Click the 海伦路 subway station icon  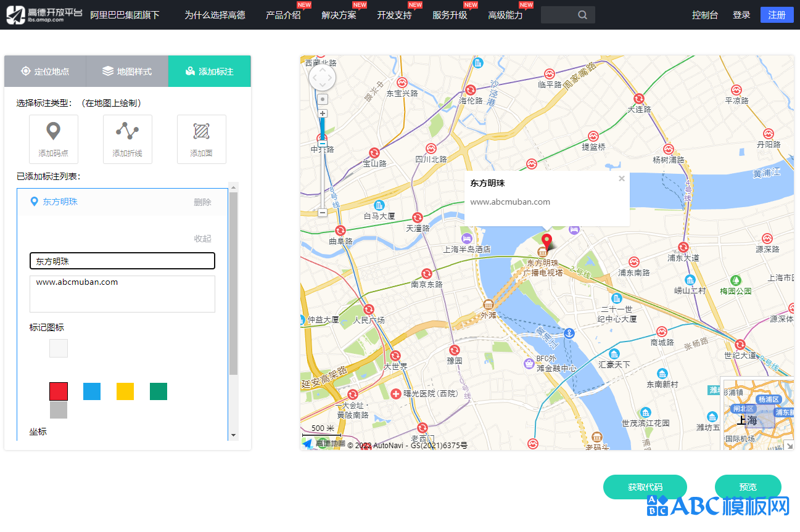pos(471,90)
